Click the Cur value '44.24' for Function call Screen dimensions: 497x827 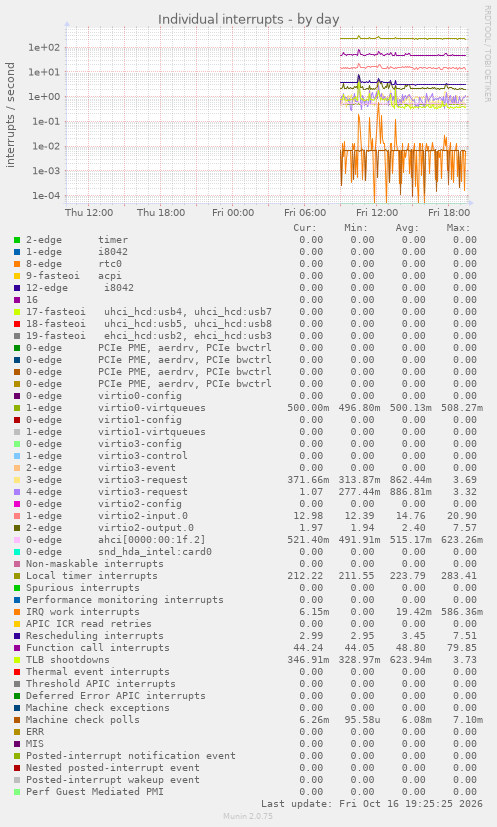click(x=308, y=648)
